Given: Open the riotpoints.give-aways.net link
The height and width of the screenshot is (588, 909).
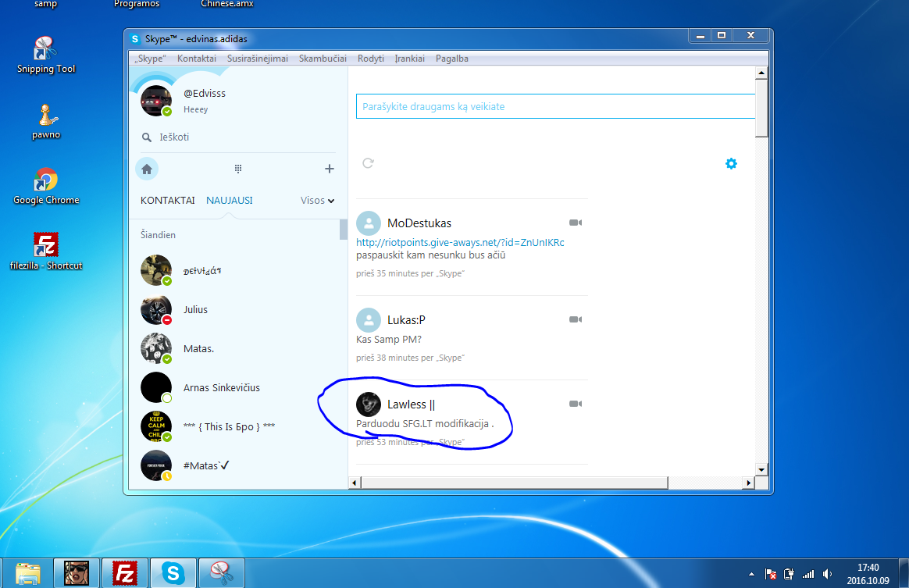Looking at the screenshot, I should click(x=460, y=242).
